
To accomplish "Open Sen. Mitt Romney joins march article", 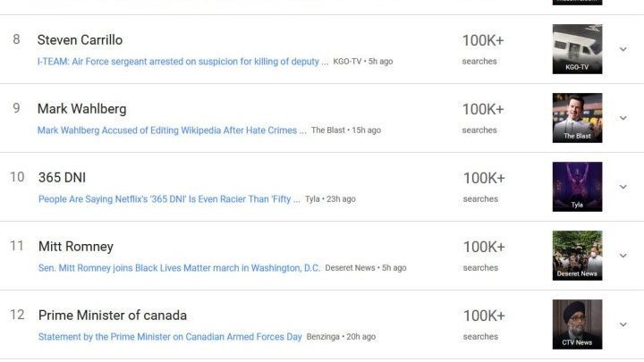I will click(x=179, y=268).
